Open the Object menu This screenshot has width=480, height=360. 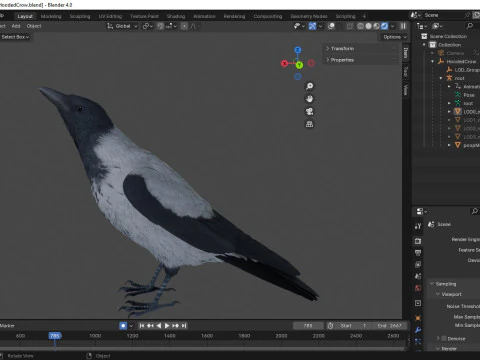click(x=34, y=26)
